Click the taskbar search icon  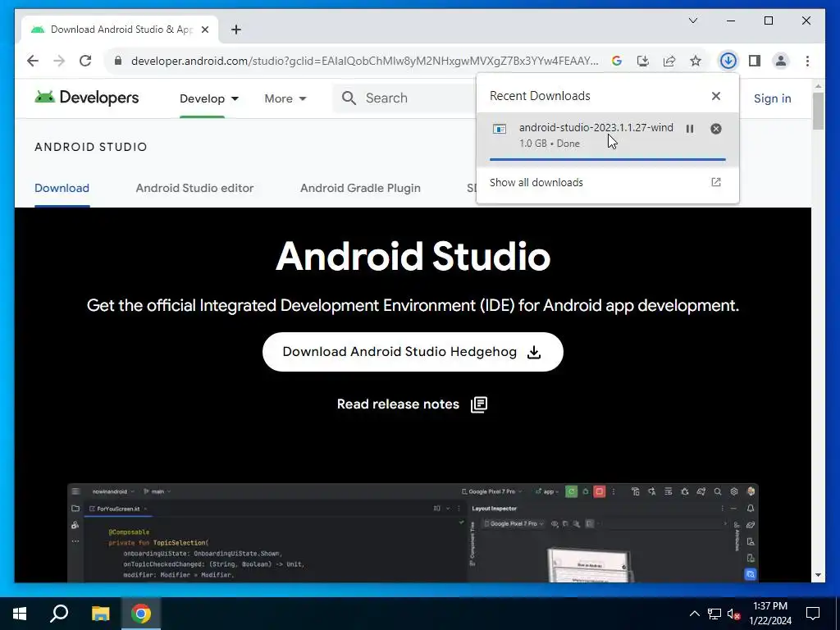click(x=59, y=614)
